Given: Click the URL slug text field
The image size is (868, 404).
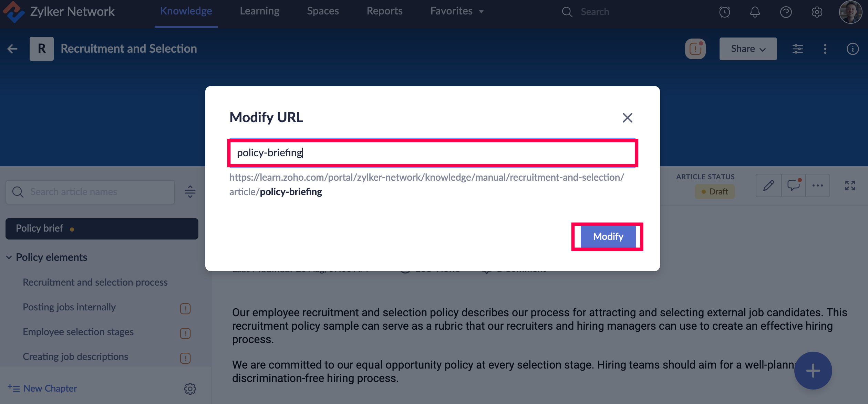Looking at the screenshot, I should 432,153.
